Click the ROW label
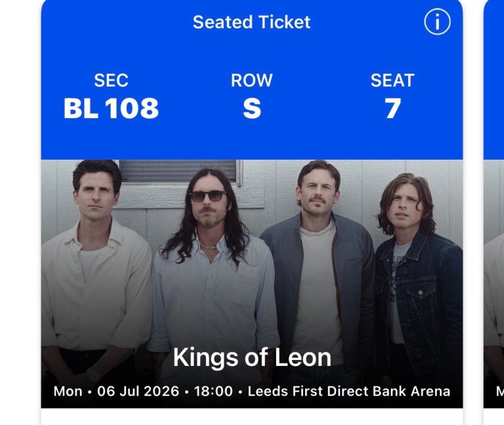 (x=251, y=81)
